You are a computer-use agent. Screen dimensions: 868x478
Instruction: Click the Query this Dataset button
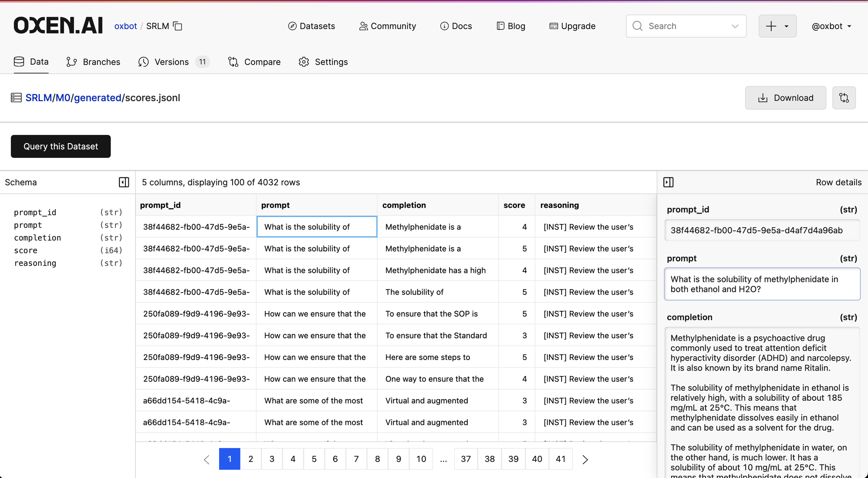point(61,146)
